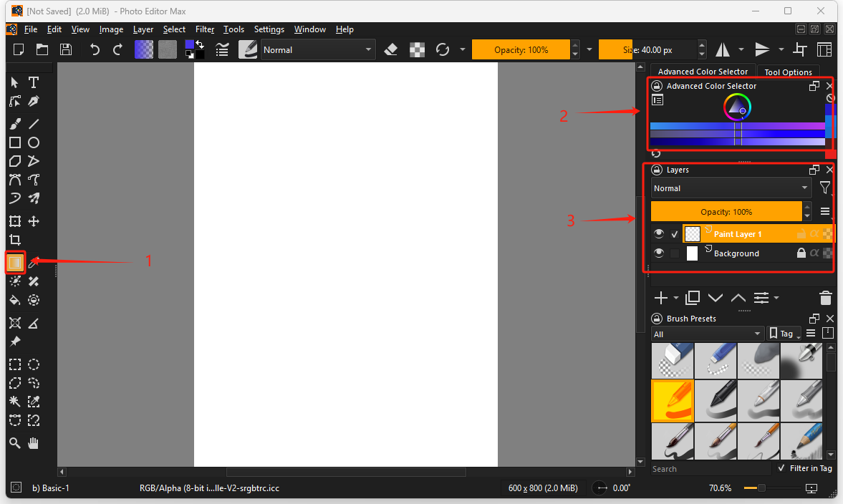Expand the horizontal mirror options arrow
Image resolution: width=843 pixels, height=504 pixels.
[x=741, y=50]
